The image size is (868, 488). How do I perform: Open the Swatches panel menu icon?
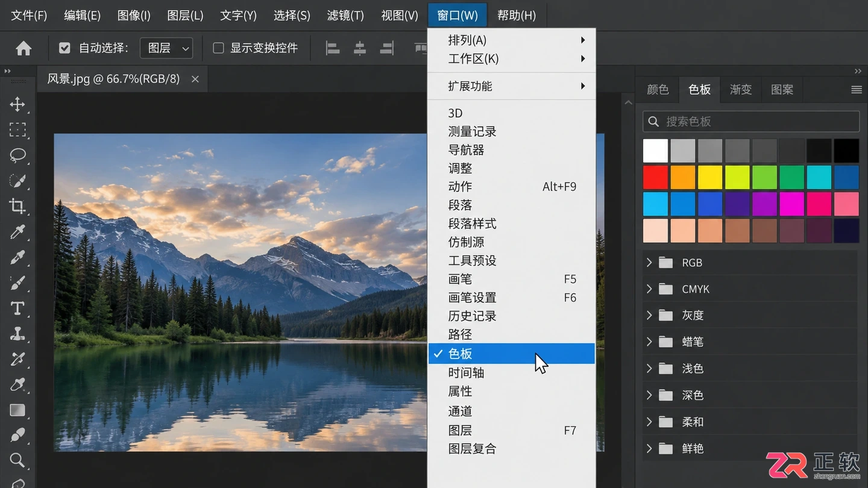(856, 90)
